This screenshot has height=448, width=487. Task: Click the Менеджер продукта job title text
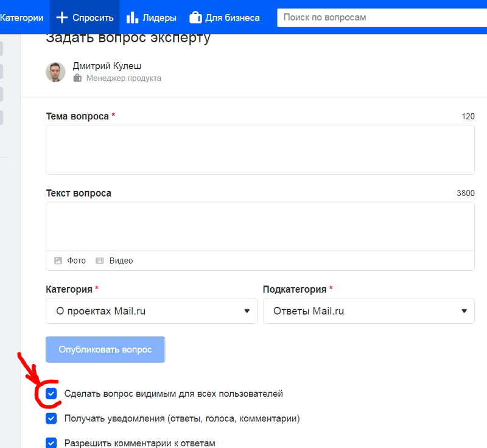[x=124, y=79]
